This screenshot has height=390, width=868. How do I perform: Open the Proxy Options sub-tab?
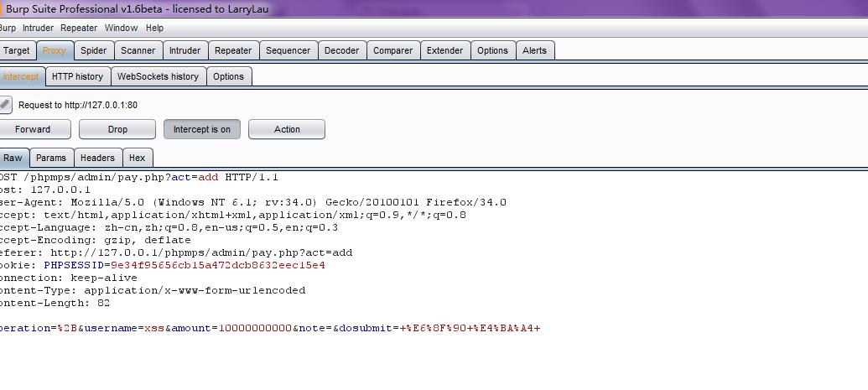click(x=229, y=76)
